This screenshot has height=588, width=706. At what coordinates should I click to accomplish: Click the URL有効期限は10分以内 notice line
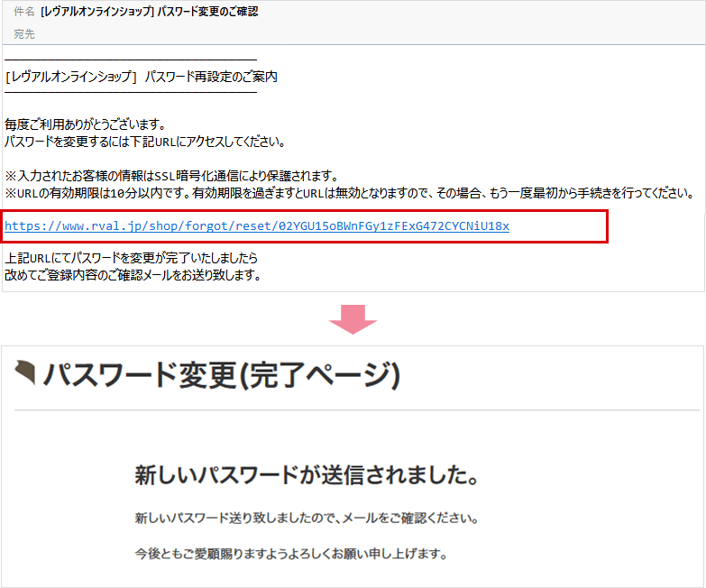pos(350,193)
